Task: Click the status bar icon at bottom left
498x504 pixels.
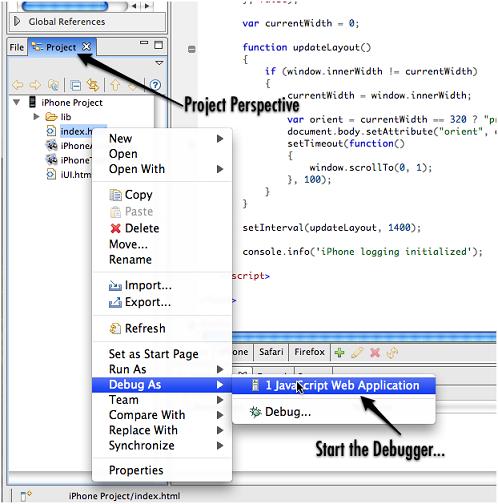Action: pyautogui.click(x=26, y=496)
